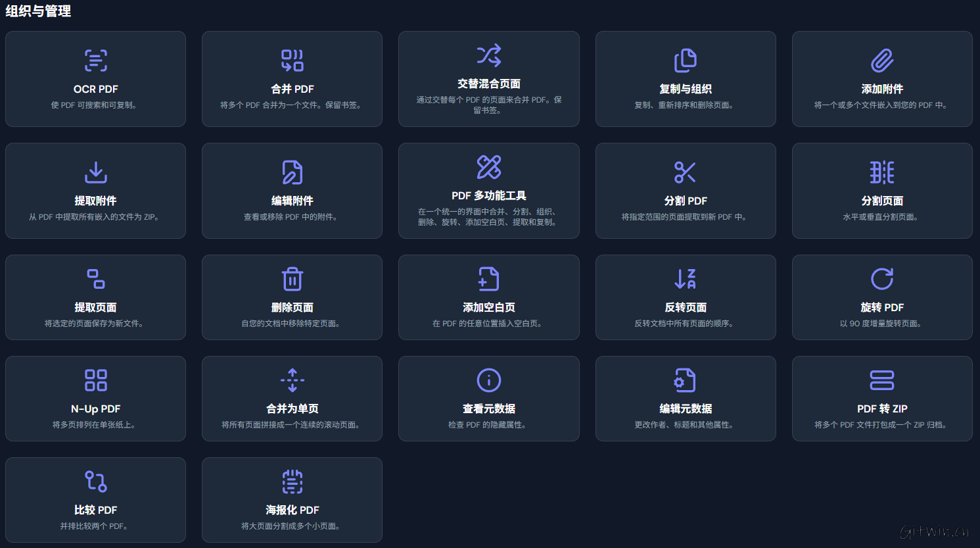This screenshot has height=548, width=980.
Task: Open the 添加空白页 card description
Action: (488, 324)
